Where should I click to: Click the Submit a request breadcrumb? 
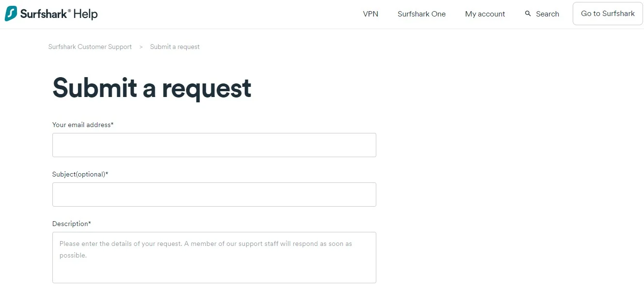175,47
